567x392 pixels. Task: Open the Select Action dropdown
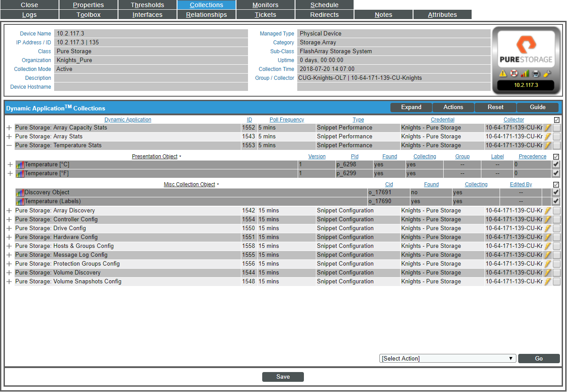pyautogui.click(x=447, y=358)
